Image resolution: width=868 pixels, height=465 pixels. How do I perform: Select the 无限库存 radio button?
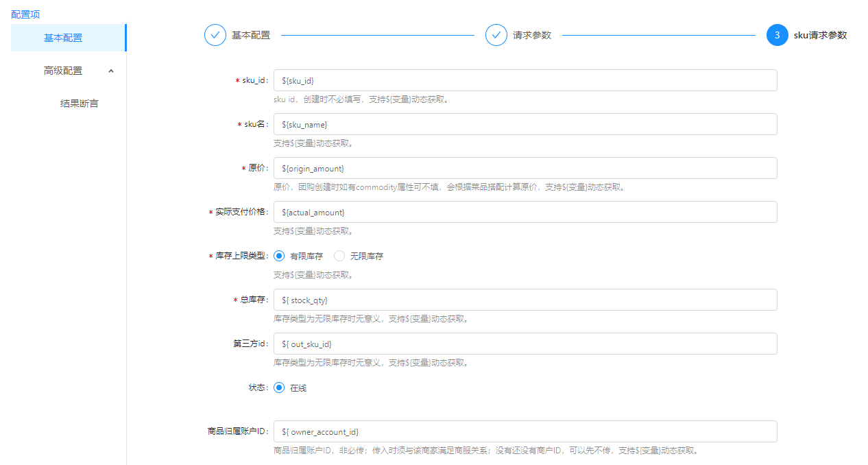point(339,256)
